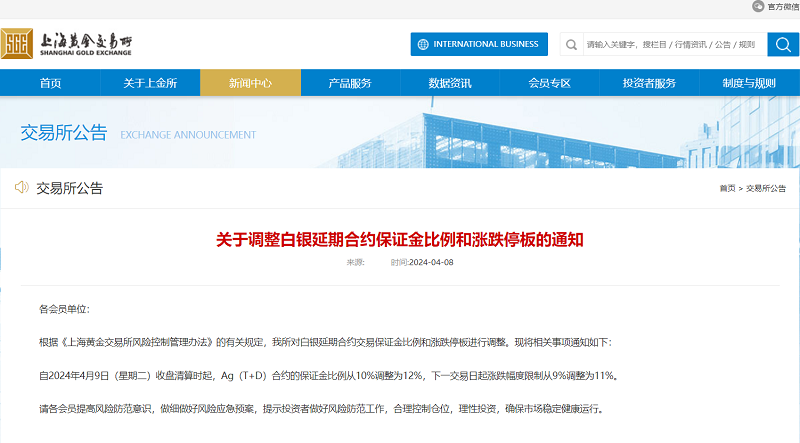
Task: Click the 首页 breadcrumb link
Action: 727,188
